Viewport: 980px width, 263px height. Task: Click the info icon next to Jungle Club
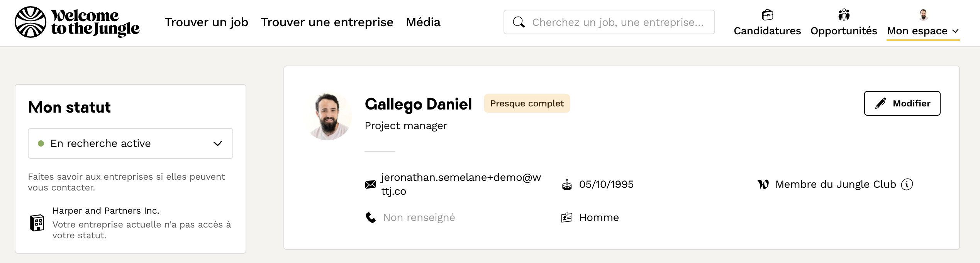click(x=907, y=184)
